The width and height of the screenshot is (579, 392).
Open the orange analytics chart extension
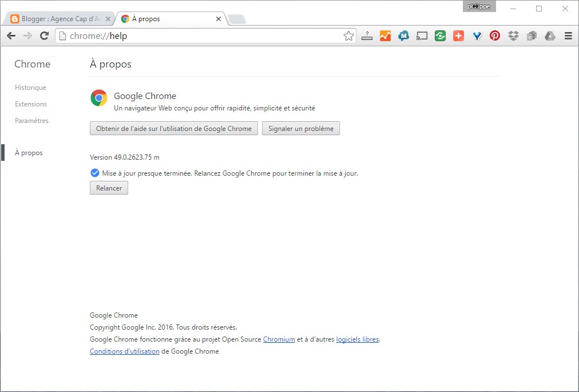(x=385, y=36)
